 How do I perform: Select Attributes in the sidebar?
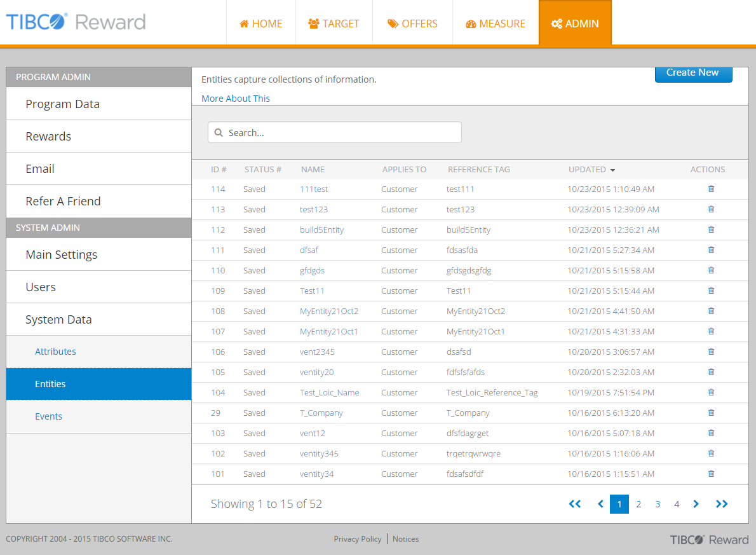55,352
